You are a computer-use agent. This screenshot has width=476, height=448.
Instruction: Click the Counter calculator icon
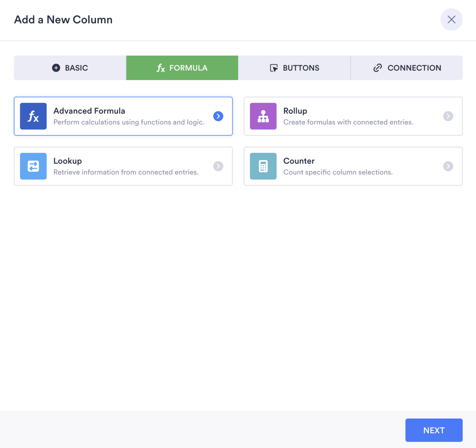(263, 166)
